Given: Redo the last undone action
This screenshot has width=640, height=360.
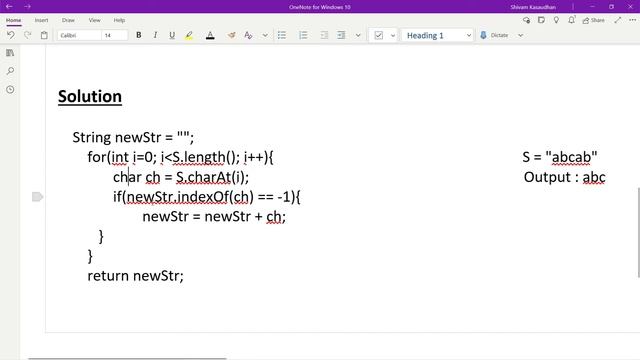Looking at the screenshot, I should click(27, 35).
